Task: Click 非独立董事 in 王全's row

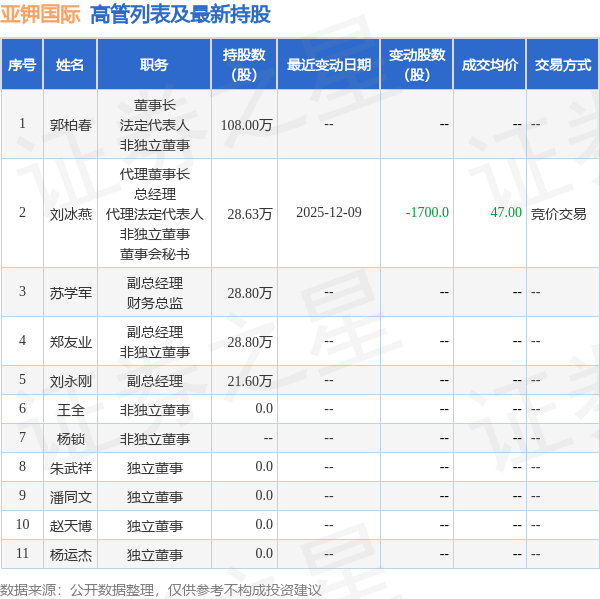Action: [155, 410]
